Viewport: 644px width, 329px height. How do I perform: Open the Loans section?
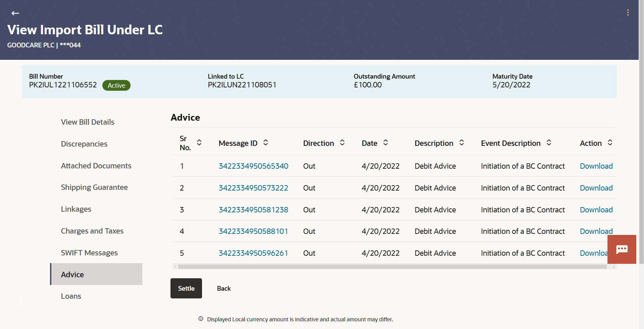71,296
